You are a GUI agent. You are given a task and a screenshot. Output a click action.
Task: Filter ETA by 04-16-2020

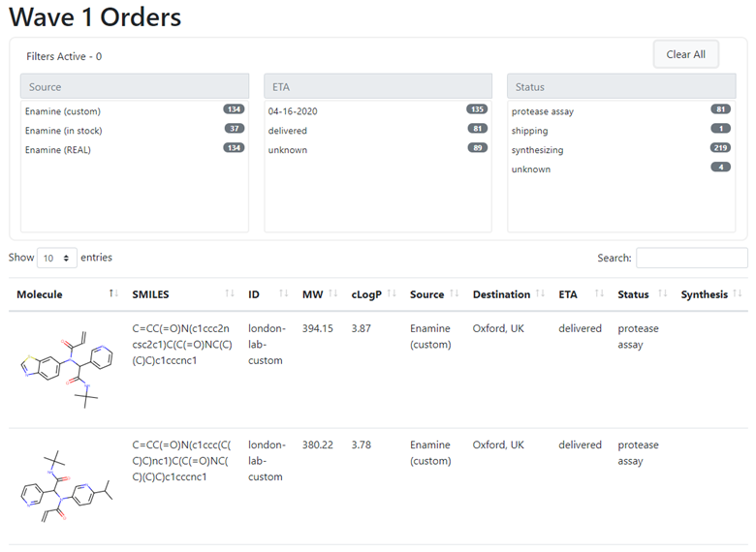click(293, 111)
